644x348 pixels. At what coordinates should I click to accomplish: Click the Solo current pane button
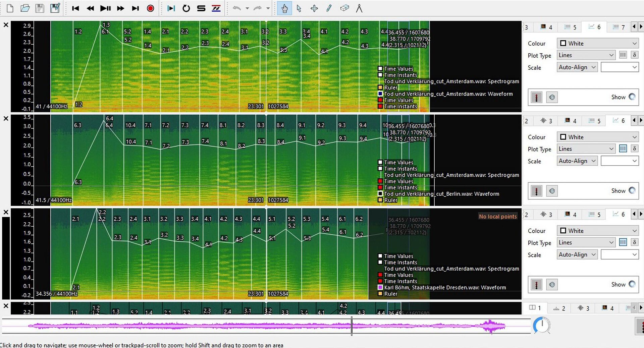click(201, 8)
